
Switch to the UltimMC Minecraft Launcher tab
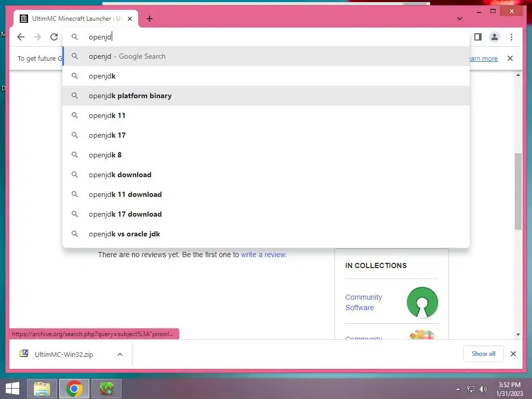76,19
